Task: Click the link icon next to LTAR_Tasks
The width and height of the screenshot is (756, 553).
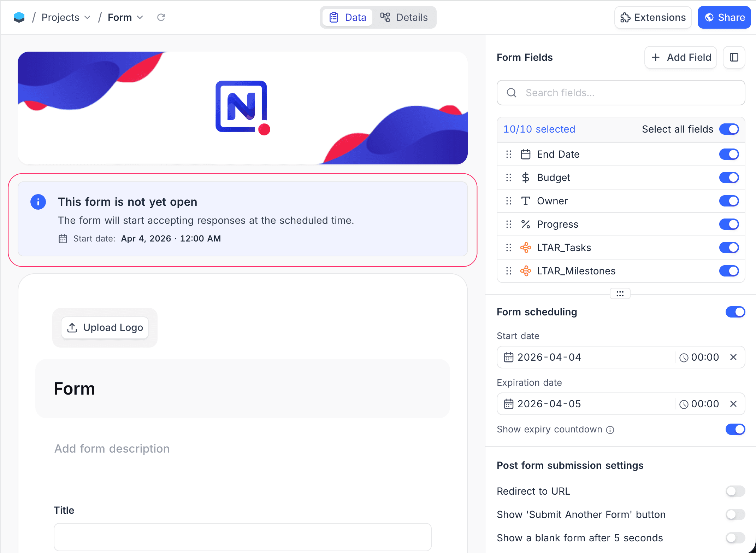Action: (x=525, y=248)
